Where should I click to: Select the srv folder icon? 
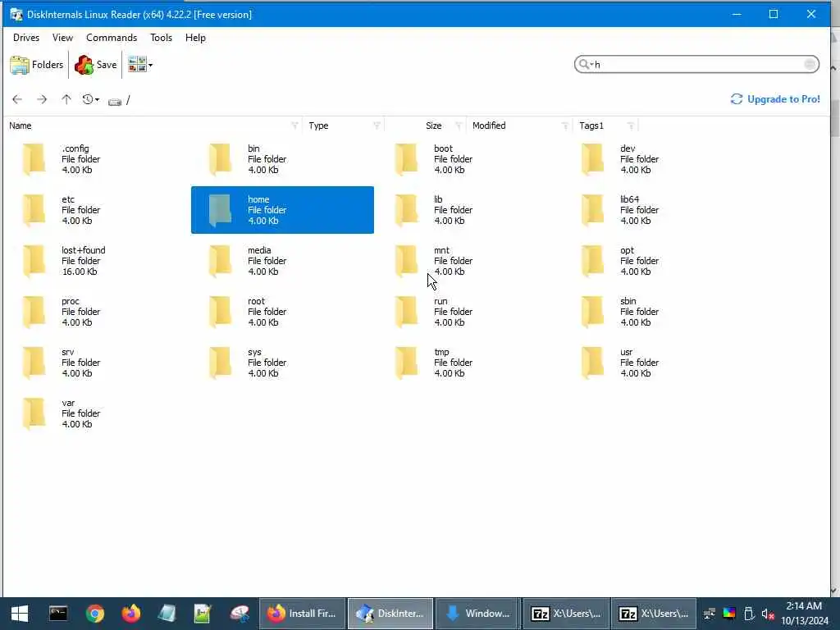point(34,363)
